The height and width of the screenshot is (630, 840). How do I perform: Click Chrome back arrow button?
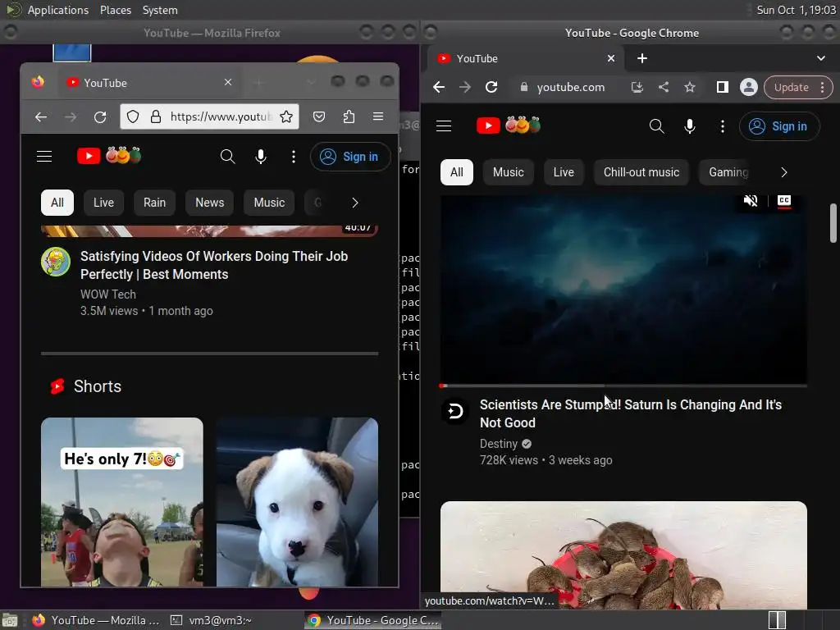pyautogui.click(x=439, y=87)
